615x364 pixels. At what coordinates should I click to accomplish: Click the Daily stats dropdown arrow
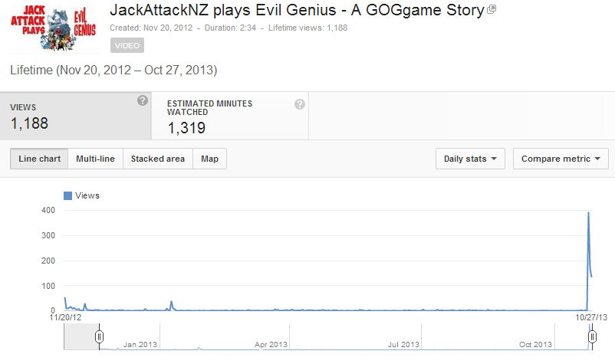click(494, 159)
